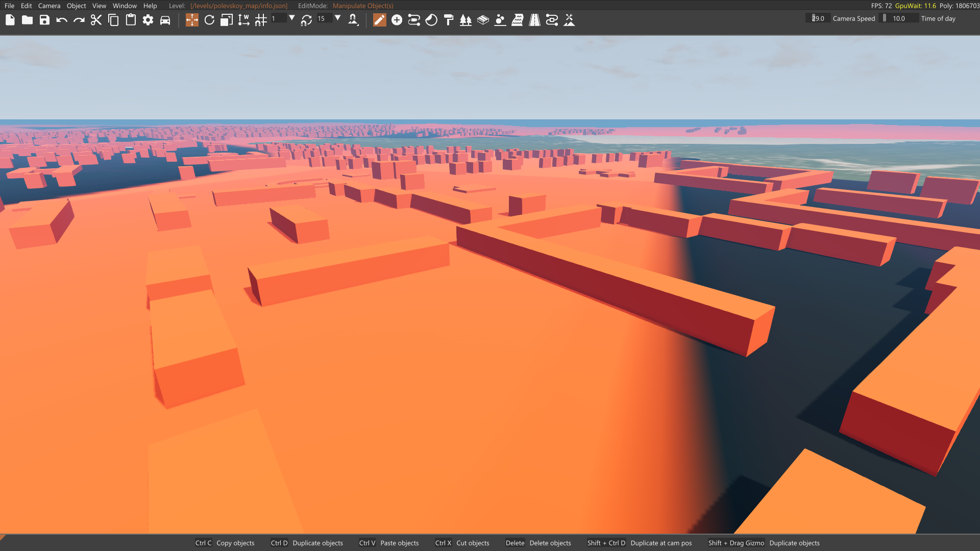Screen dimensions: 980x551
Task: Open the create object plus icon
Action: coord(397,20)
